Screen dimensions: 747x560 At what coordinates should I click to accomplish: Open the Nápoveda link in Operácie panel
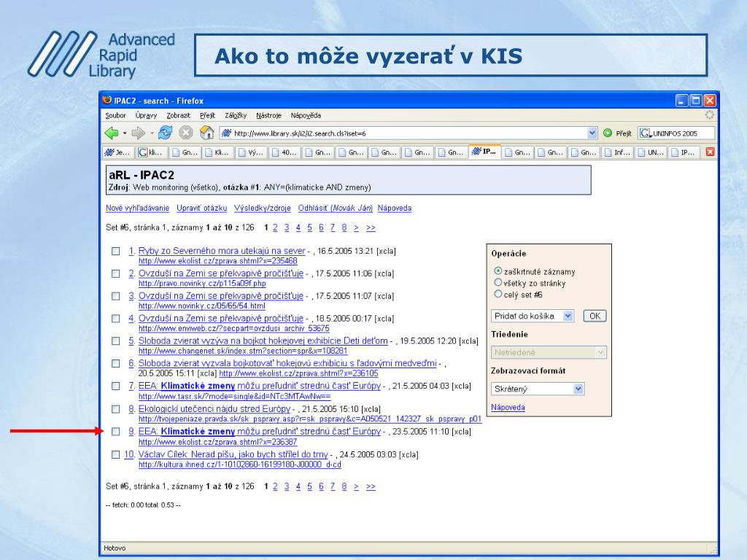pyautogui.click(x=508, y=407)
